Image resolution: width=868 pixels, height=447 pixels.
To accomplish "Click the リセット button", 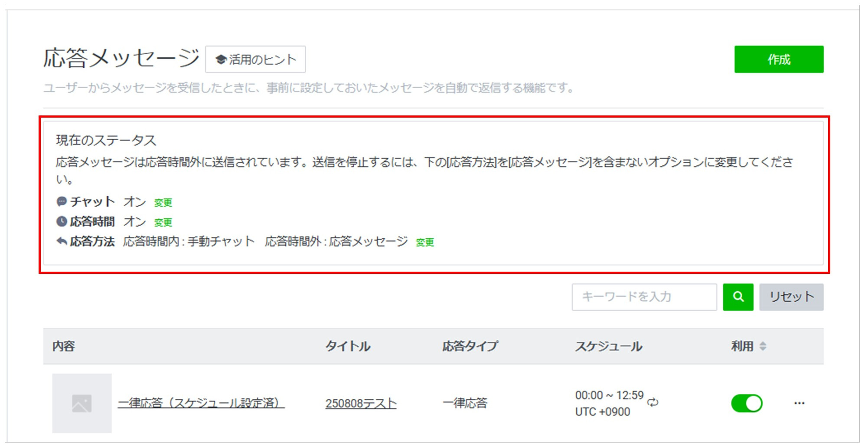I will [791, 297].
